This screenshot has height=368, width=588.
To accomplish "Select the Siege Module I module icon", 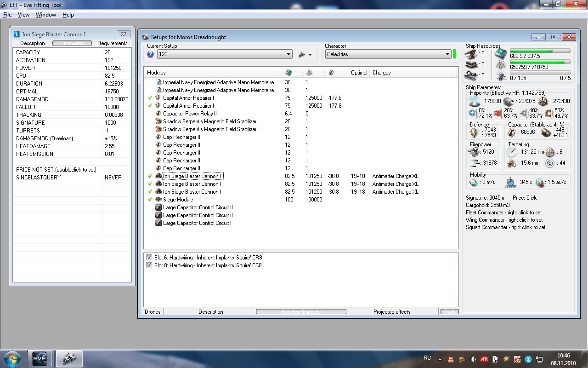I will point(158,200).
